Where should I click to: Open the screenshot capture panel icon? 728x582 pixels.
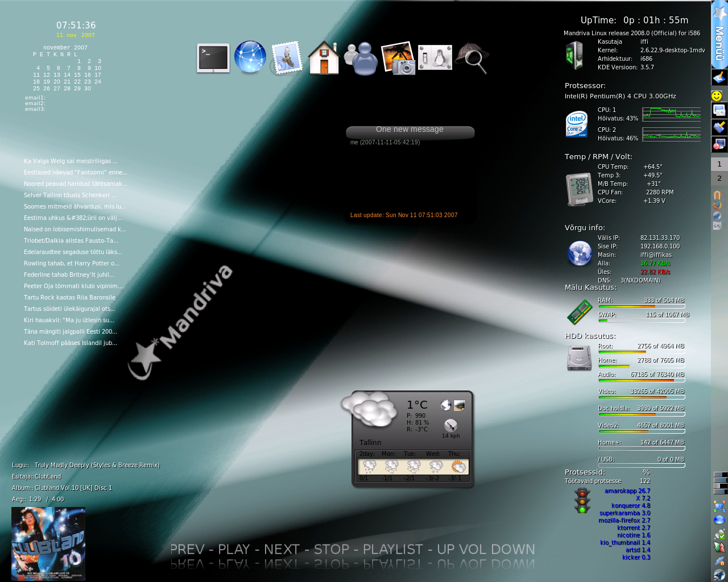tap(719, 110)
